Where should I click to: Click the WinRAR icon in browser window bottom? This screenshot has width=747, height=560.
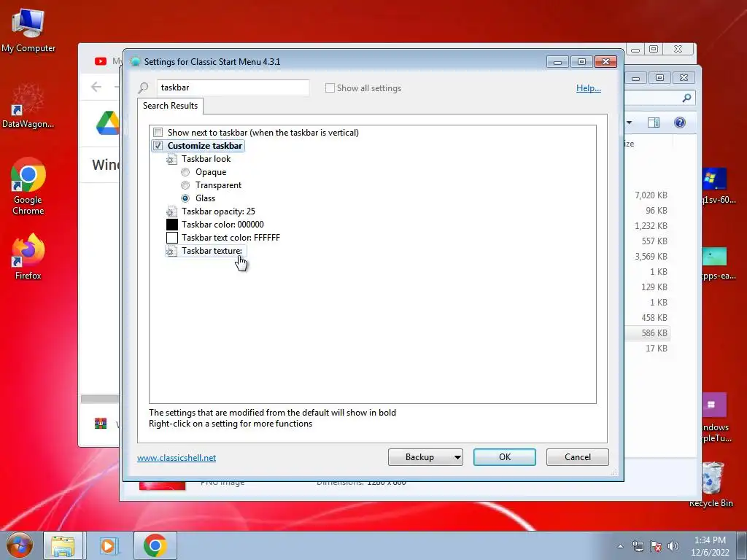(101, 424)
